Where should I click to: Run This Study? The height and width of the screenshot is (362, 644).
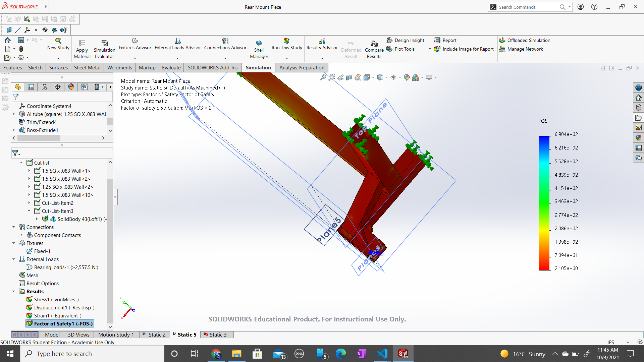point(287,44)
